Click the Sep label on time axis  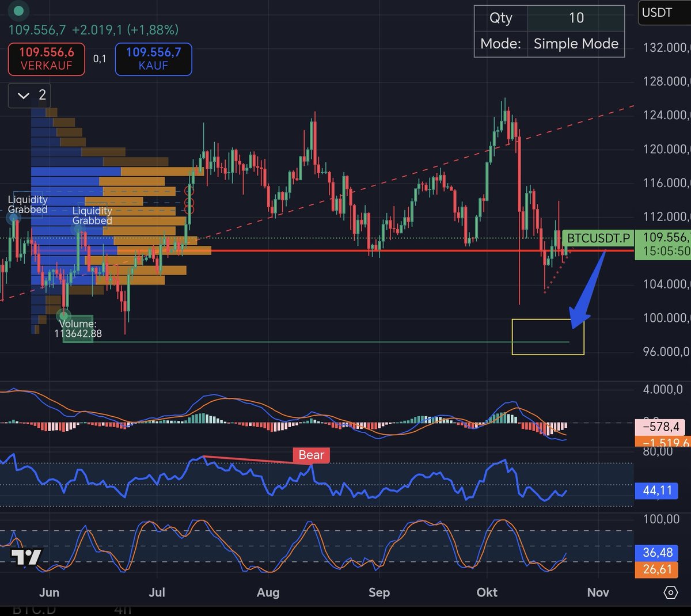pyautogui.click(x=379, y=592)
